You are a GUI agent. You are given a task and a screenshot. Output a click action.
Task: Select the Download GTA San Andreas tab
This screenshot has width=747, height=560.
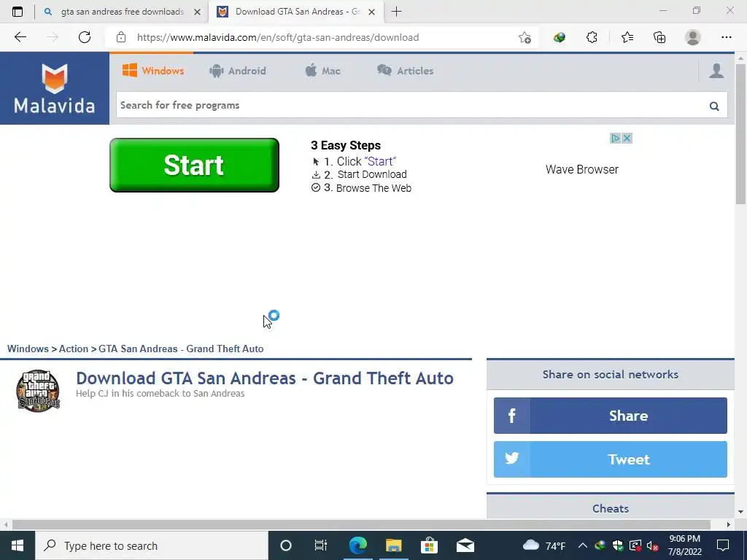(x=295, y=12)
